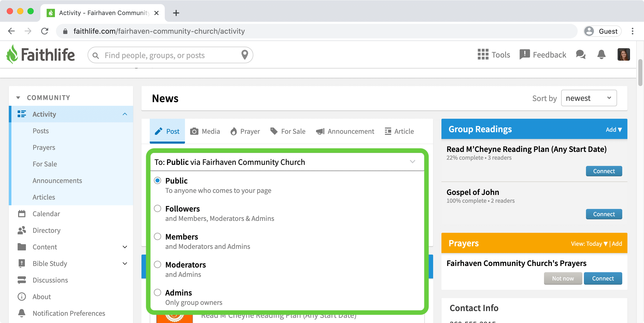Click the For Sale tag icon
Image resolution: width=644 pixels, height=323 pixels.
[274, 131]
